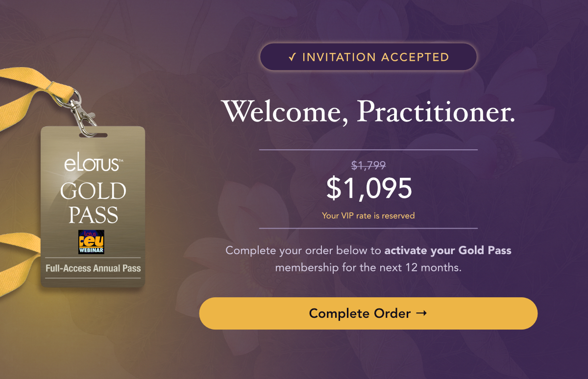This screenshot has height=379, width=588.
Task: Click the Lotus CEU Webinar logo
Action: click(91, 242)
